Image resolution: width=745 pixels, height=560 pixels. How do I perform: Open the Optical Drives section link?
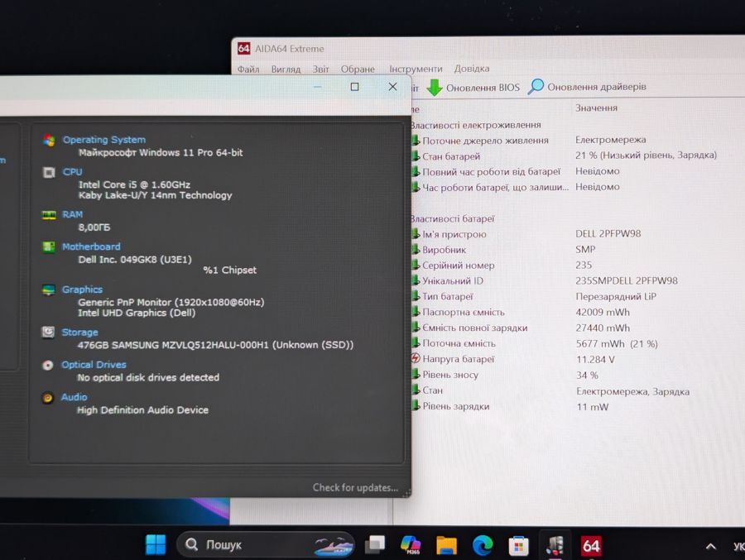pos(94,364)
